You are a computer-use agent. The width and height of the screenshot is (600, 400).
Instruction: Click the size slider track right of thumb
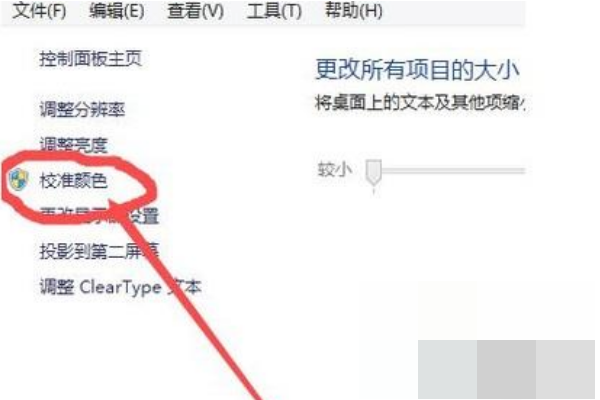[454, 170]
